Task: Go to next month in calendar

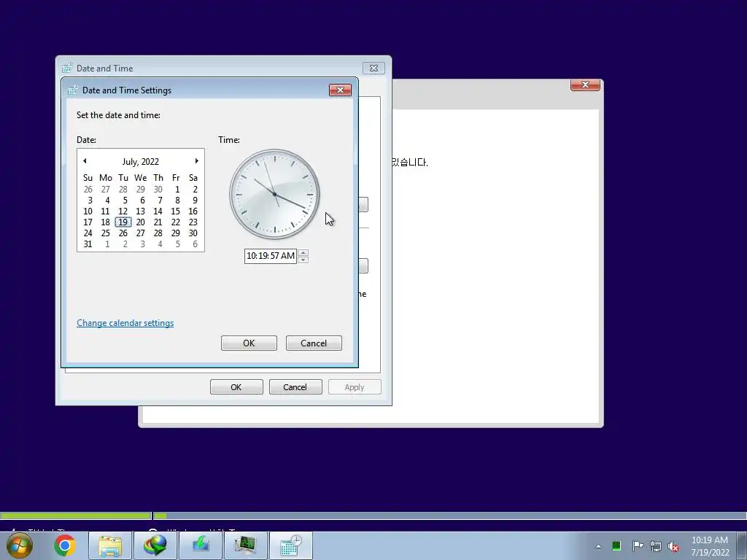Action: (196, 161)
